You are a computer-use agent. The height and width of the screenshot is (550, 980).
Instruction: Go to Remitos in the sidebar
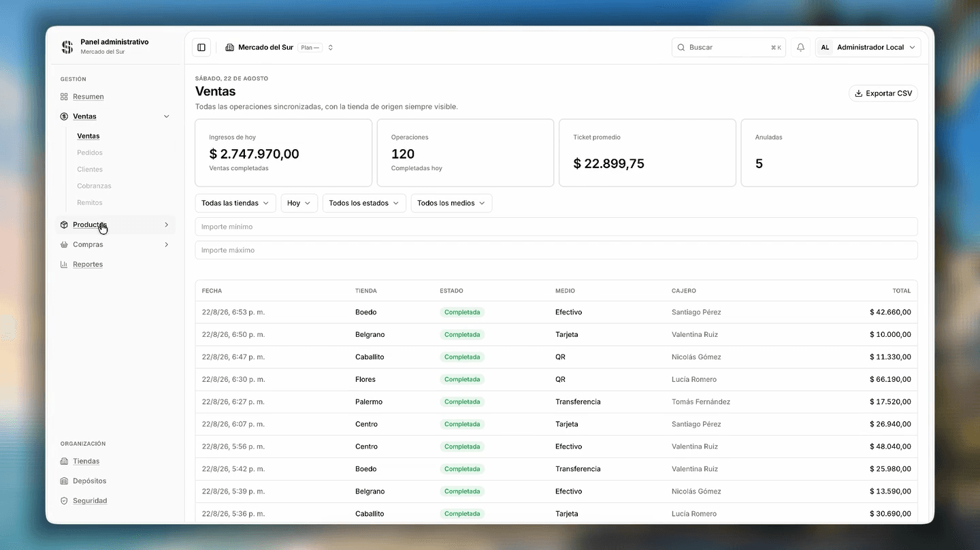pos(90,203)
